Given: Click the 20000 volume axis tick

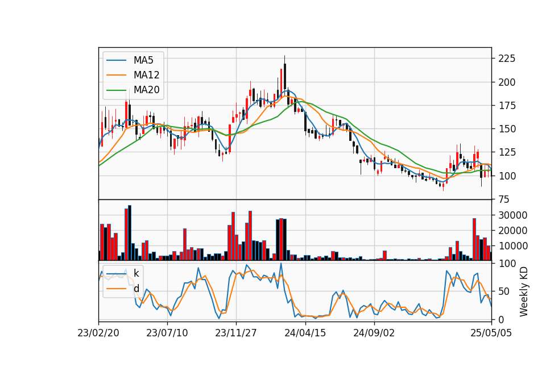Looking at the screenshot, I should point(513,231).
